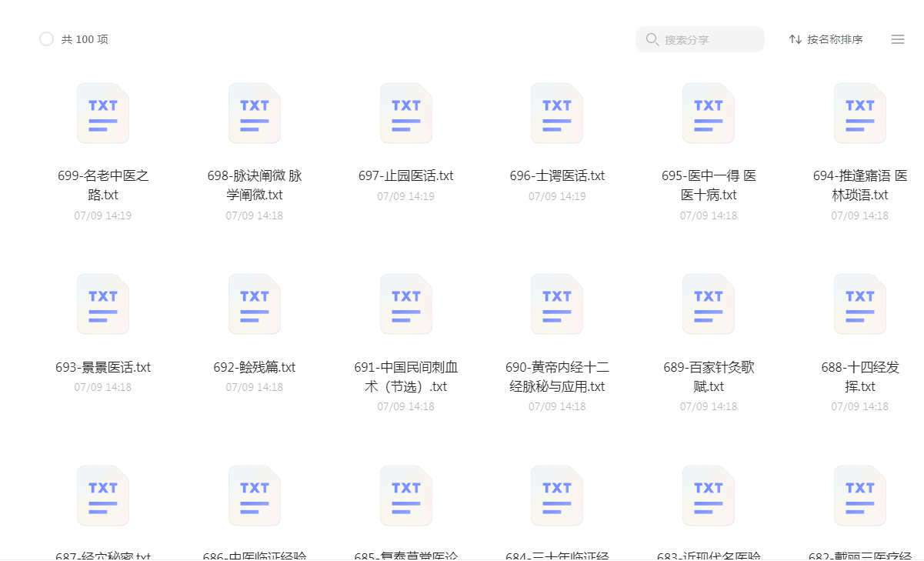Click the 691-中国民间刺血术 file name
The width and height of the screenshot is (924, 561).
click(405, 376)
